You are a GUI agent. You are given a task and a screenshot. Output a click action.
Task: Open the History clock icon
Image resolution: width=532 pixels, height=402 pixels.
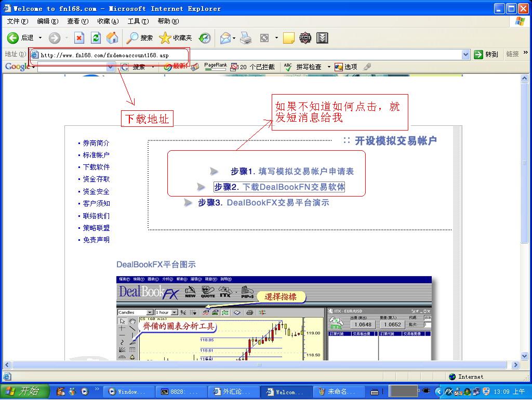click(x=205, y=37)
